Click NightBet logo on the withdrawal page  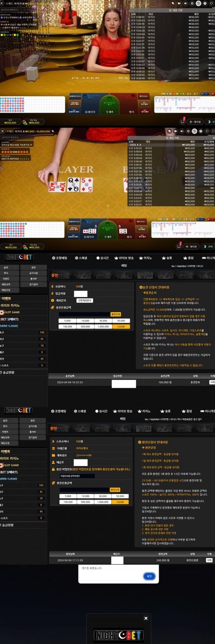click(x=18, y=410)
